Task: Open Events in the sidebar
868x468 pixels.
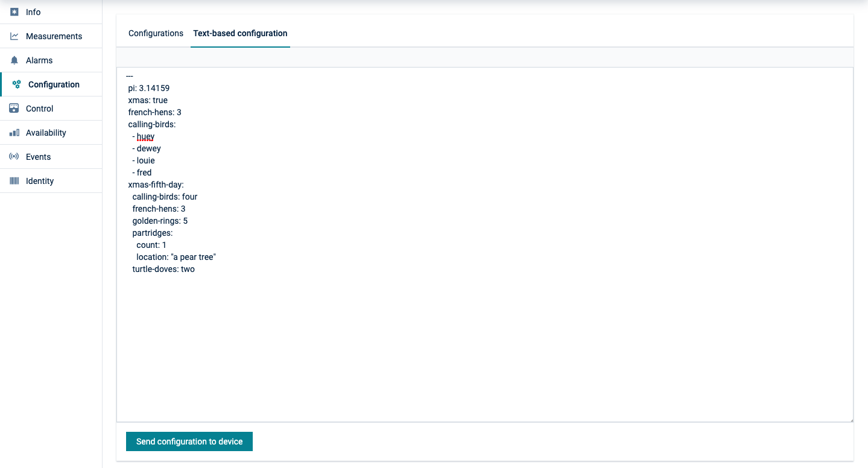Action: coord(51,157)
